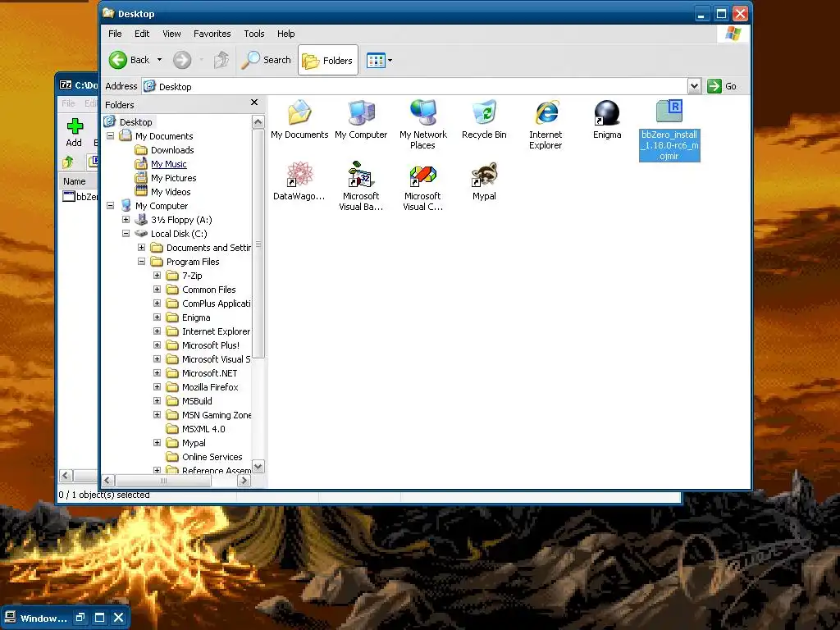This screenshot has width=840, height=630.
Task: Collapse the My Computer tree node
Action: coord(111,206)
